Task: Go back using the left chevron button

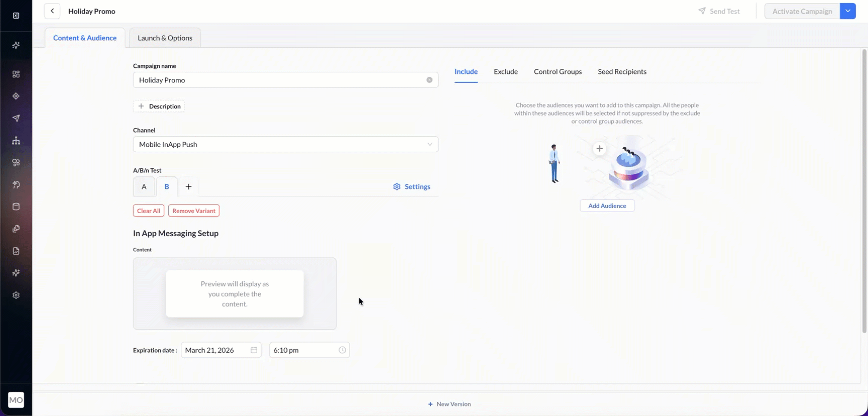Action: pos(52,11)
